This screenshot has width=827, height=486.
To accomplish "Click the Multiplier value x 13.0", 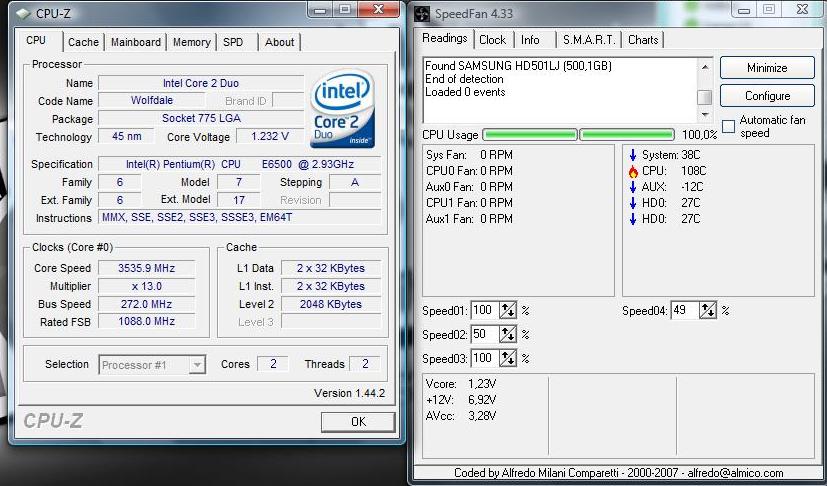I will point(147,286).
